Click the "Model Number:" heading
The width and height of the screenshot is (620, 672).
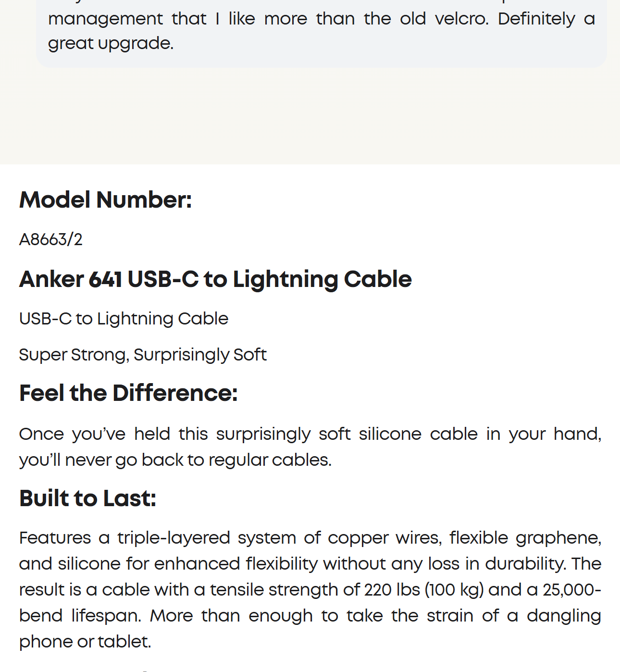[105, 200]
